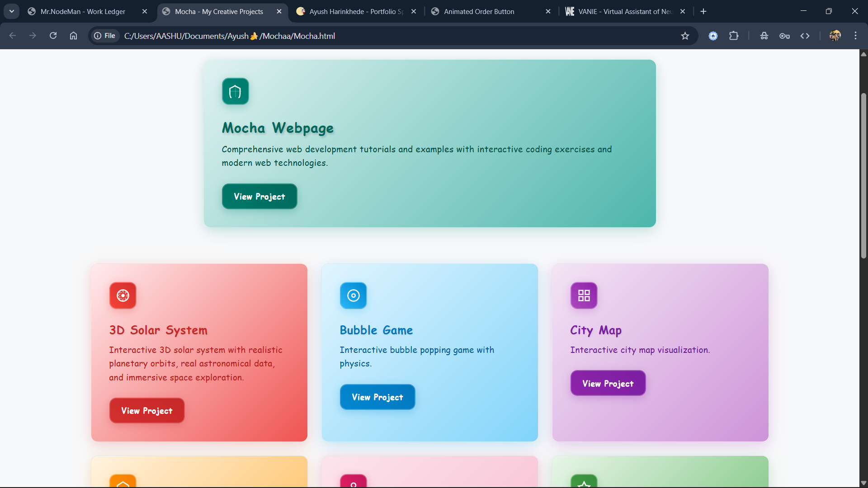Click View Project under Mocha Webpage
This screenshot has width=868, height=488.
click(259, 197)
